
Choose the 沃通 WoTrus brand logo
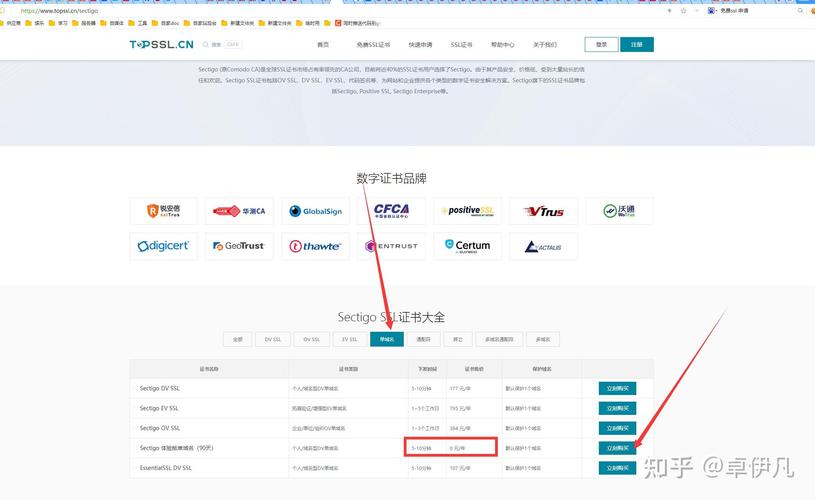click(x=619, y=211)
